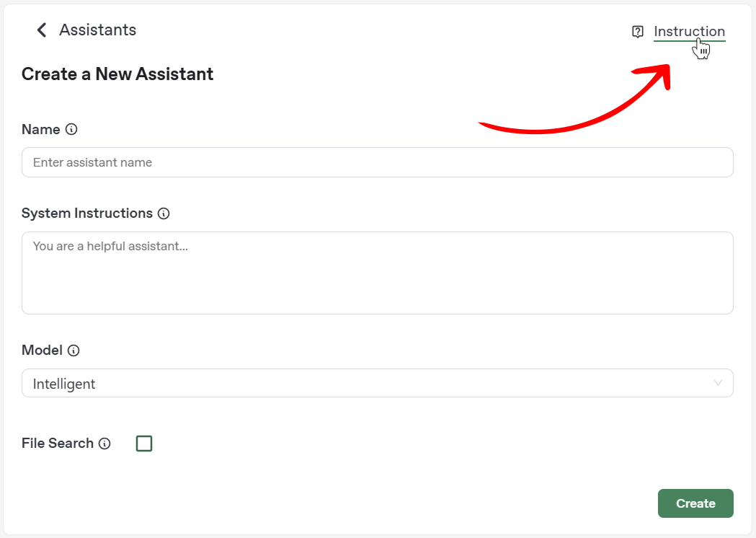Click the File Search info icon
This screenshot has width=756, height=538.
[x=104, y=444]
